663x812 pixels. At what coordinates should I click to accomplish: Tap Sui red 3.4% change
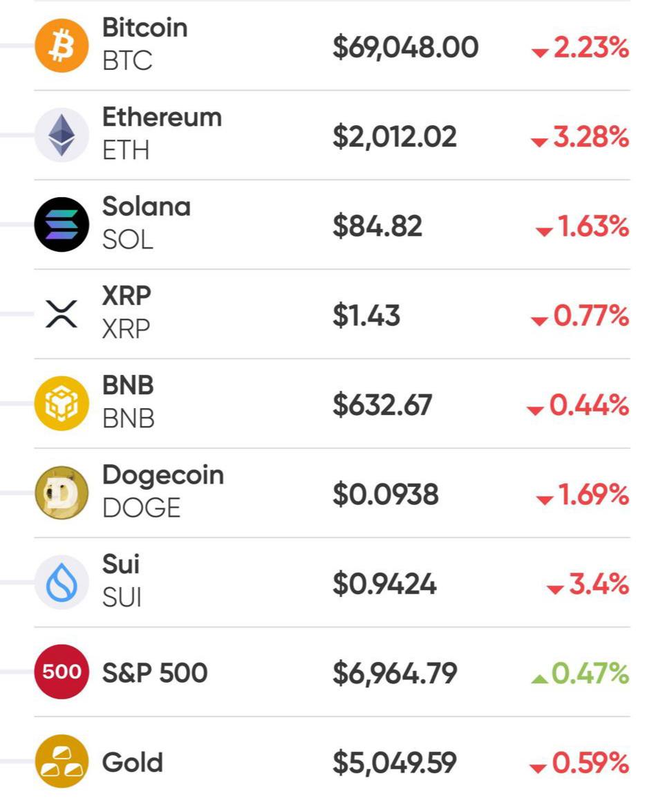pyautogui.click(x=588, y=584)
